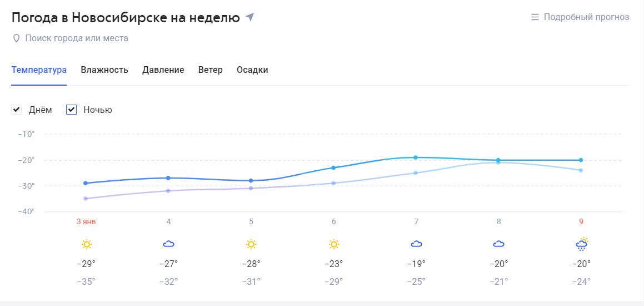Select the Ветер tab
Screen dimensions: 644x306
(x=210, y=70)
